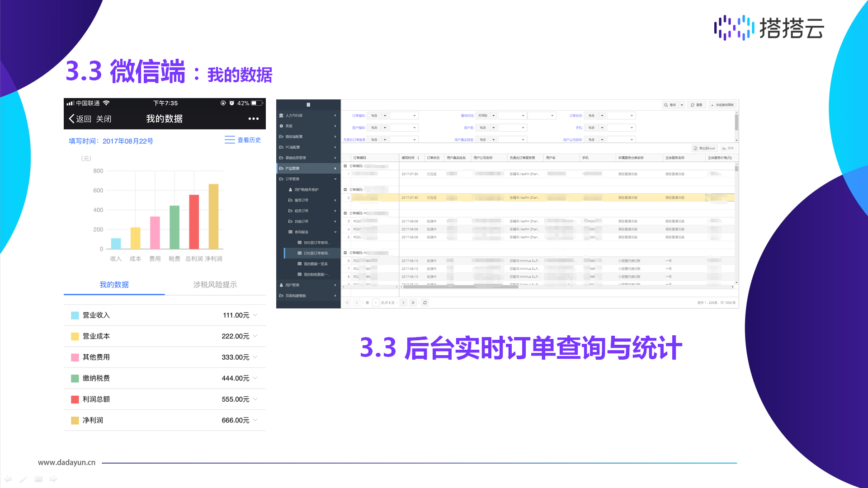
Task: Click 导出至Excel export button
Action: (x=704, y=148)
